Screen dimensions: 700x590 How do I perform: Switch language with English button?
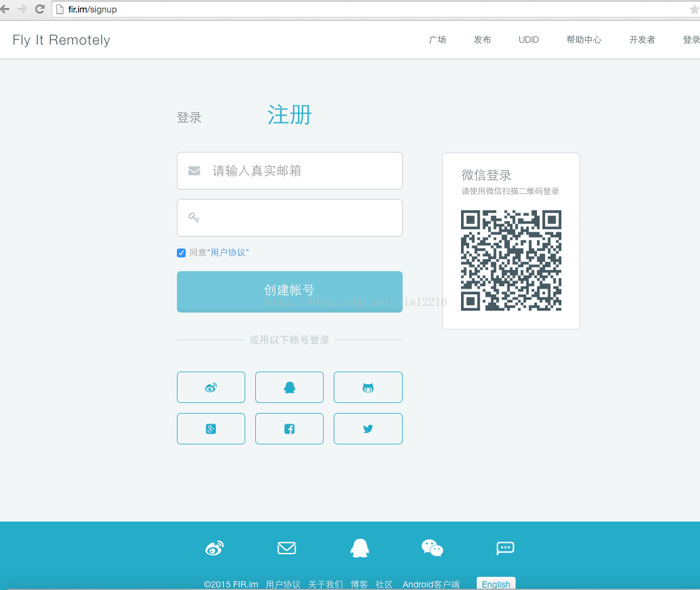tap(496, 584)
